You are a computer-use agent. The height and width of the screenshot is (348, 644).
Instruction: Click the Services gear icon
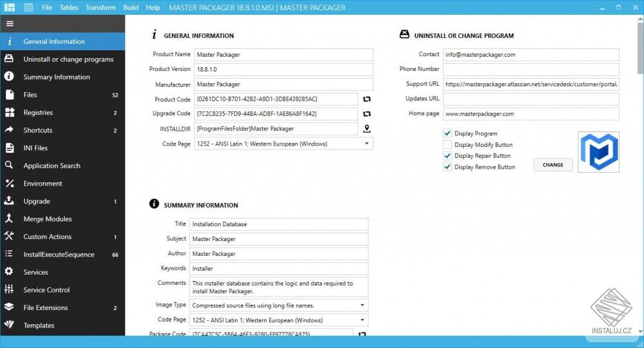9,271
